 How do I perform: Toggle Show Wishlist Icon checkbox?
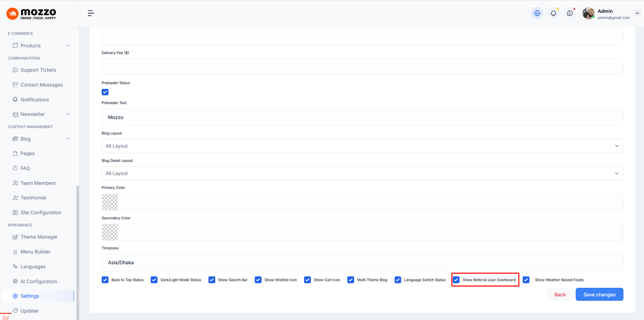click(x=258, y=280)
